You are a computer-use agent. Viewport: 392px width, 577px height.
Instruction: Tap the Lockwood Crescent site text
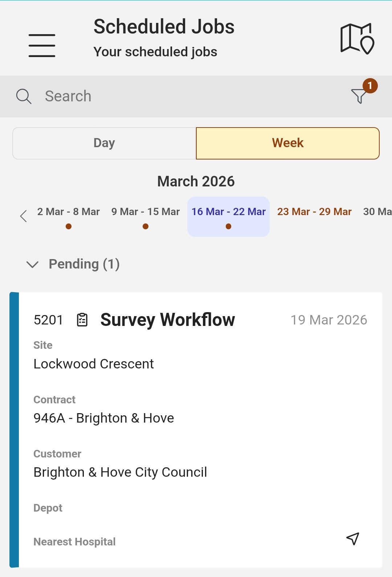94,364
